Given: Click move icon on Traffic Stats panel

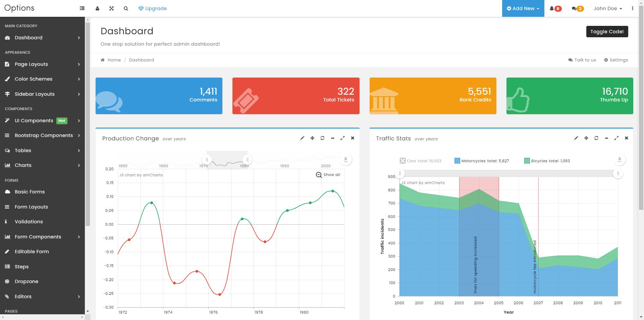Looking at the screenshot, I should point(586,138).
